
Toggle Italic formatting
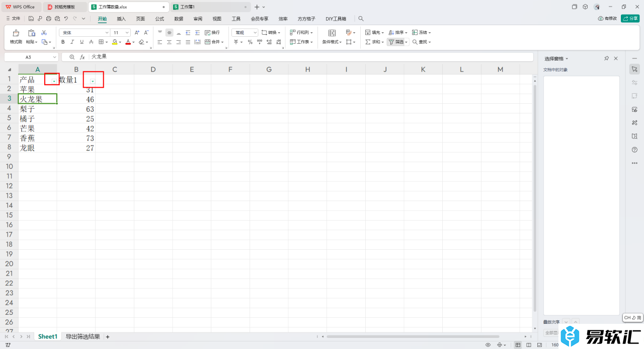72,42
